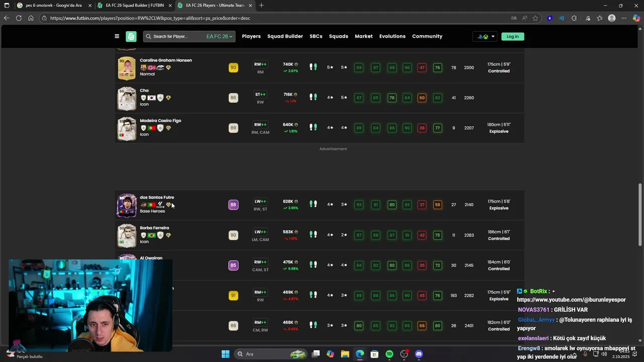Open Spotify from the taskbar
Image resolution: width=644 pixels, height=362 pixels.
click(x=389, y=354)
